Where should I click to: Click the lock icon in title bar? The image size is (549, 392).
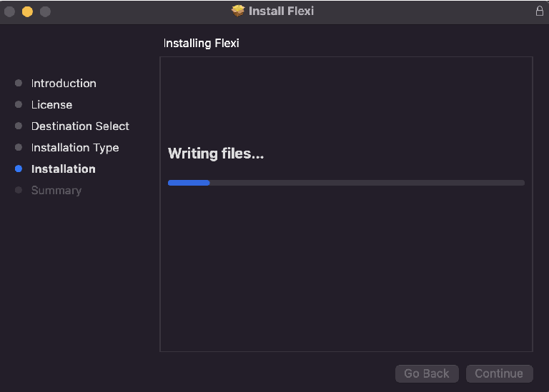click(x=539, y=11)
